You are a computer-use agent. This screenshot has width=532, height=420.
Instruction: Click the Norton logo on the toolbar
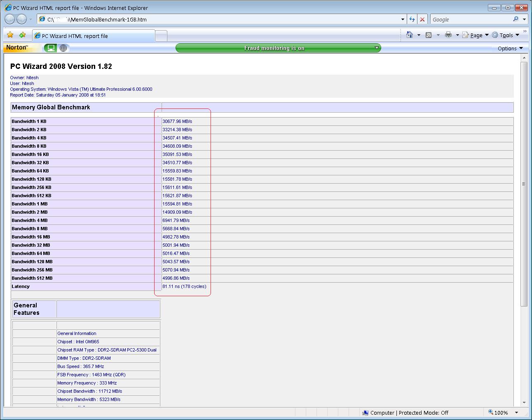pos(17,47)
